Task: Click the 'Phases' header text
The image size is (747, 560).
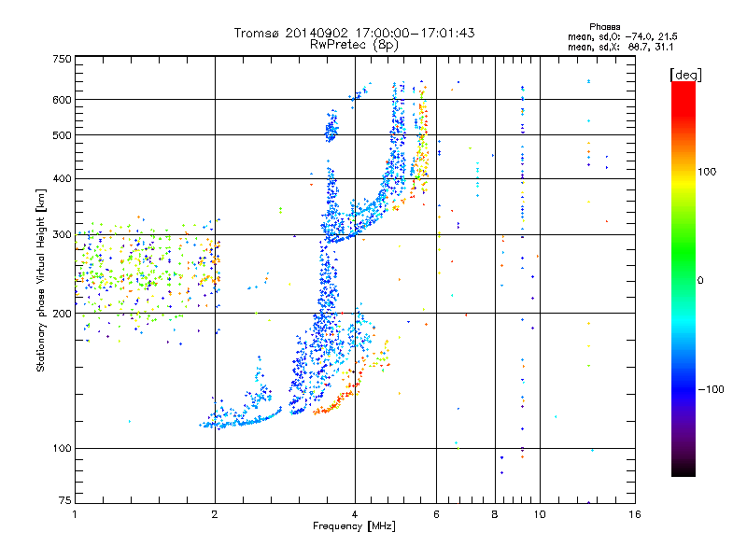Action: click(x=604, y=27)
